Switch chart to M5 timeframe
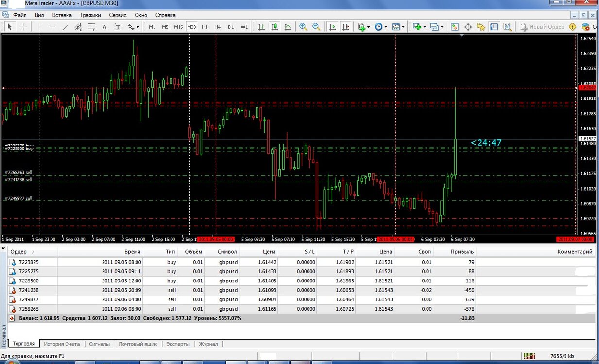 pyautogui.click(x=165, y=27)
